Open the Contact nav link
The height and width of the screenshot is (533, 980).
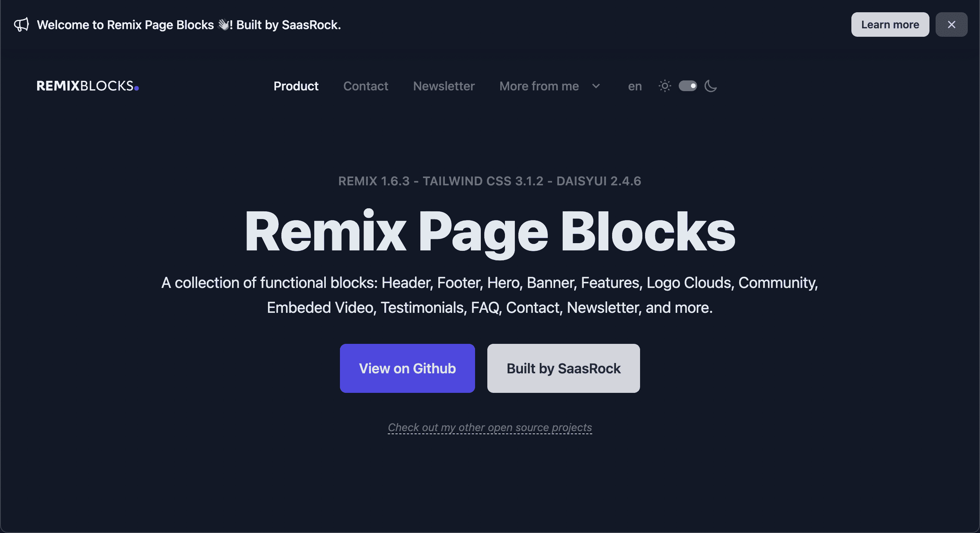(x=366, y=86)
